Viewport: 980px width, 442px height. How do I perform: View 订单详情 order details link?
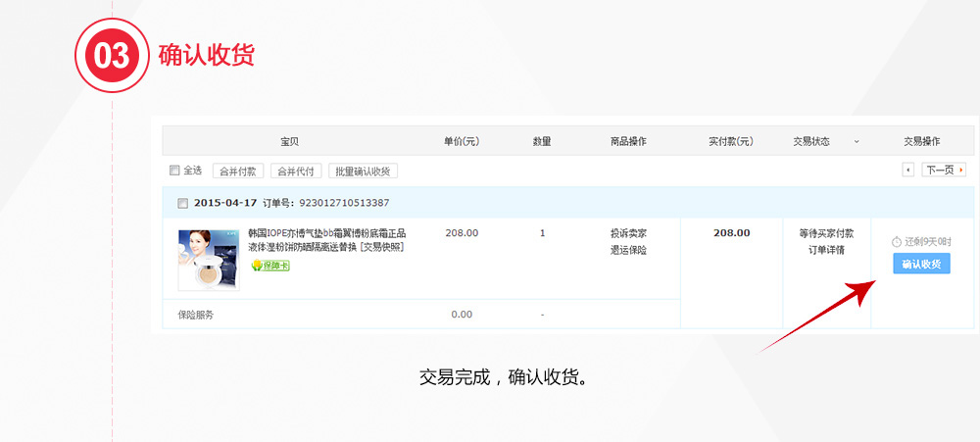click(826, 250)
